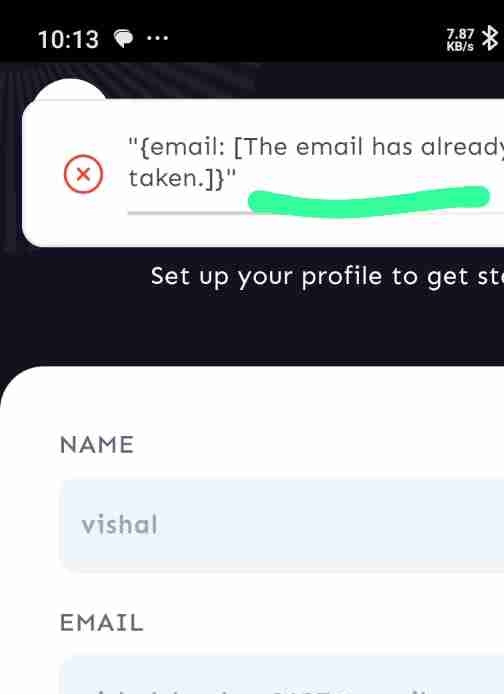Tap the EMAIL field label
The width and height of the screenshot is (504, 694).
point(101,623)
